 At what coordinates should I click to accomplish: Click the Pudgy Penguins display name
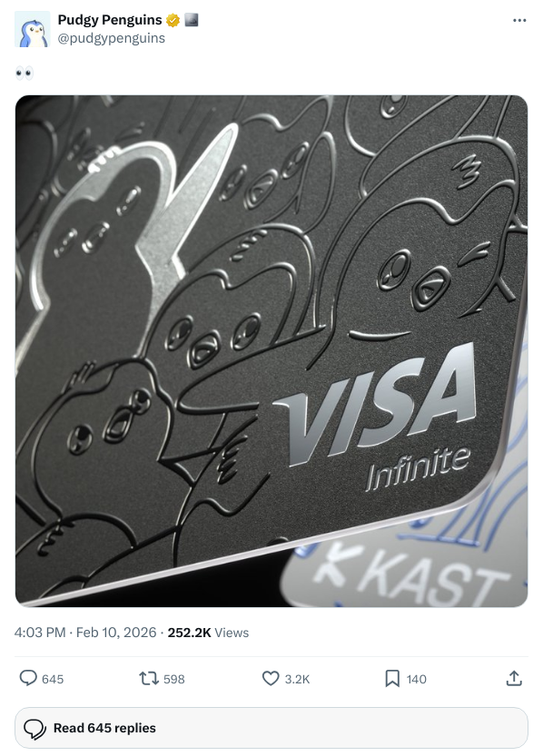click(110, 20)
